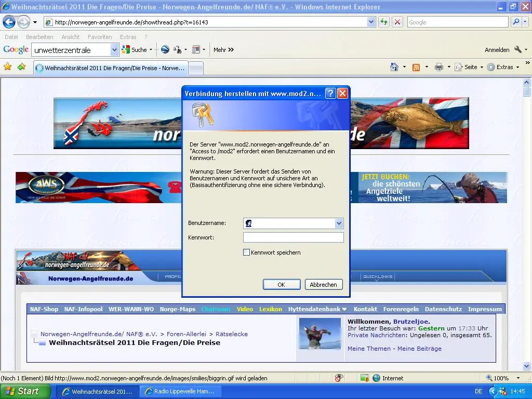The height and width of the screenshot is (399, 532).
Task: Click Abbrechen to cancel the dialog
Action: tap(323, 285)
